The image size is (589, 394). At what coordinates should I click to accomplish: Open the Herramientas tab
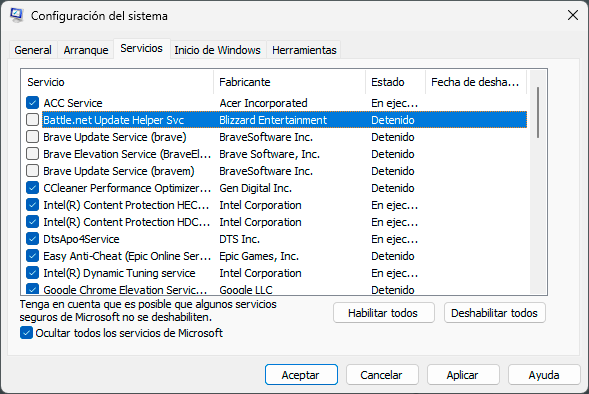[304, 50]
